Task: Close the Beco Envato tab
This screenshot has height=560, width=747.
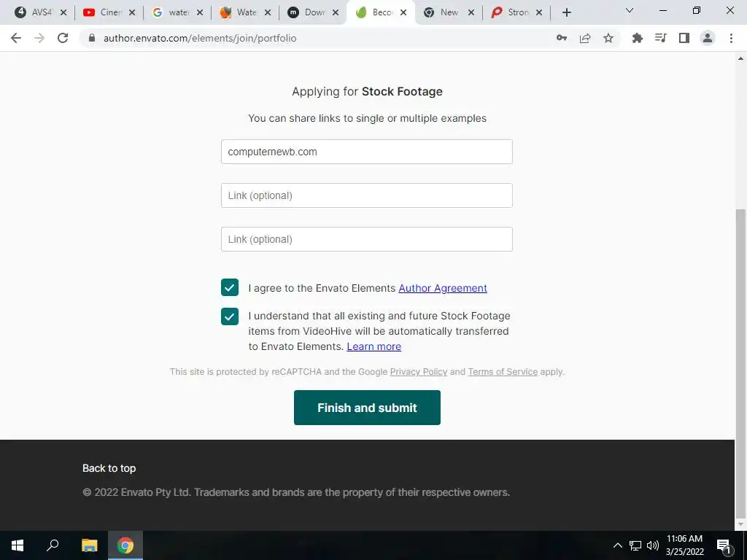Action: [x=403, y=12]
